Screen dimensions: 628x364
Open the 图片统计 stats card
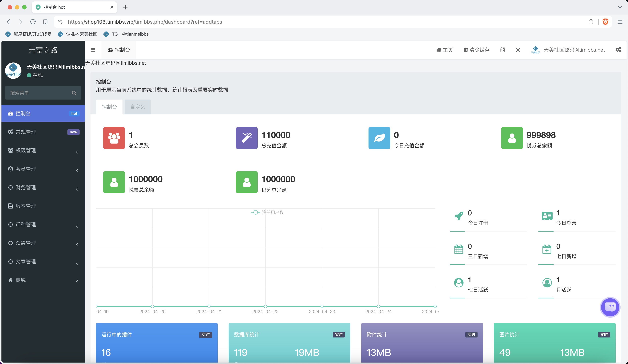[x=554, y=343]
